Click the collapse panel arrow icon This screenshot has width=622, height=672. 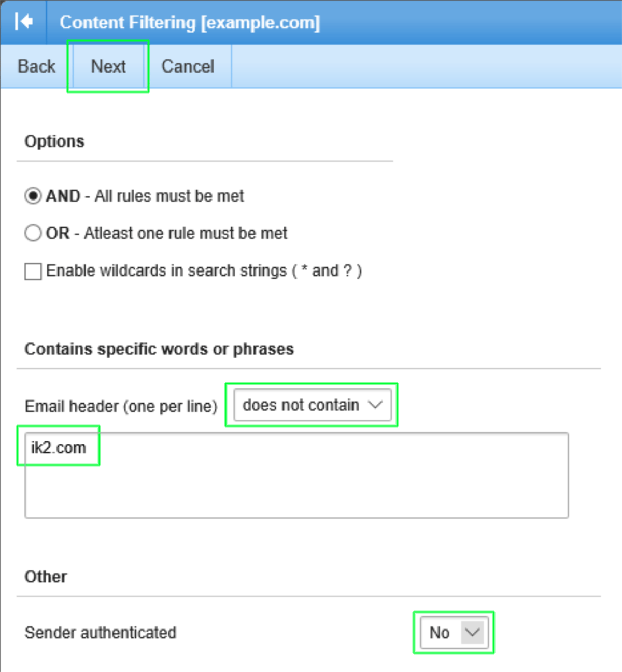pos(24,22)
